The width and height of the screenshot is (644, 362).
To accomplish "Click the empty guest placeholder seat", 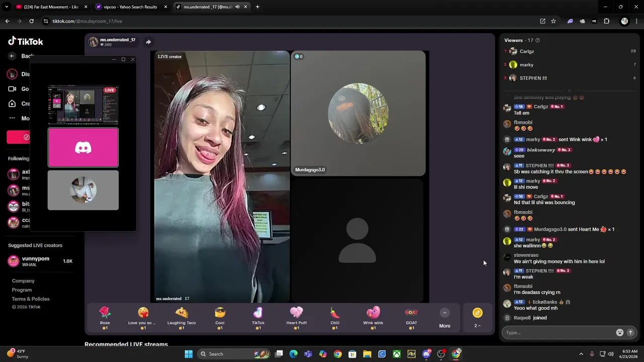I will [357, 240].
